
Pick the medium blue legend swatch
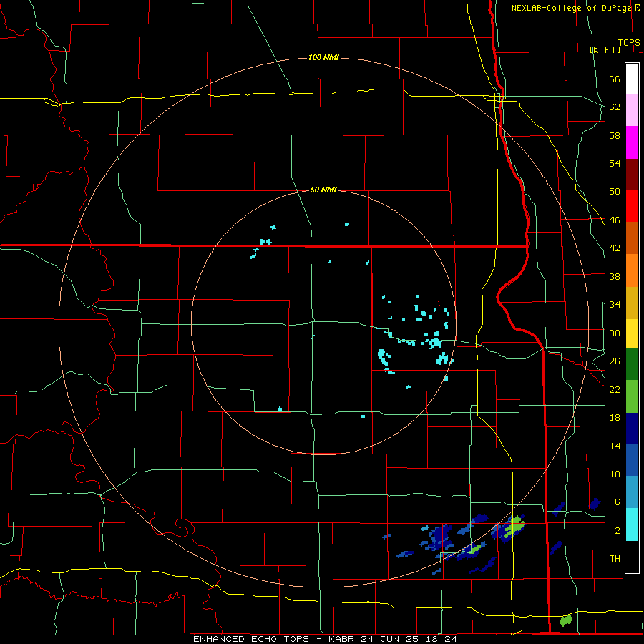point(632,460)
